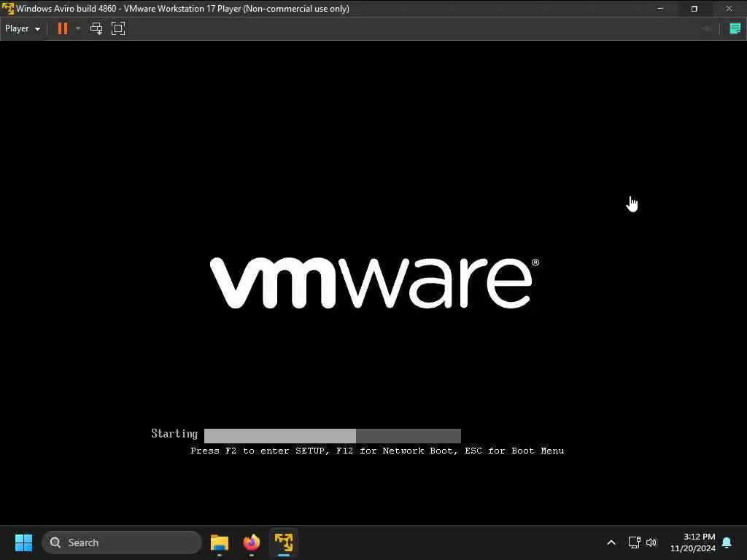Open the VMware notes panel icon
747x560 pixels.
tap(735, 28)
